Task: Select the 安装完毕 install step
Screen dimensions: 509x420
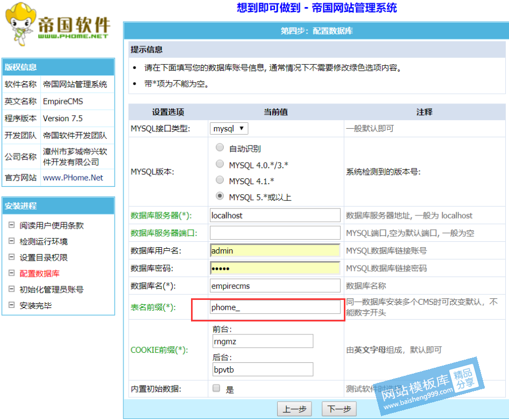Action: tap(36, 305)
